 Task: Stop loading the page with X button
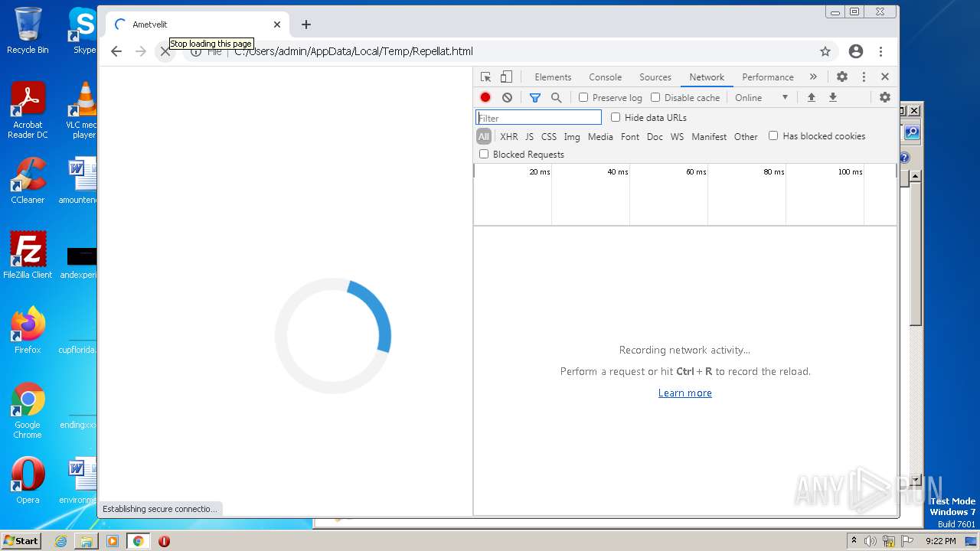click(x=165, y=51)
